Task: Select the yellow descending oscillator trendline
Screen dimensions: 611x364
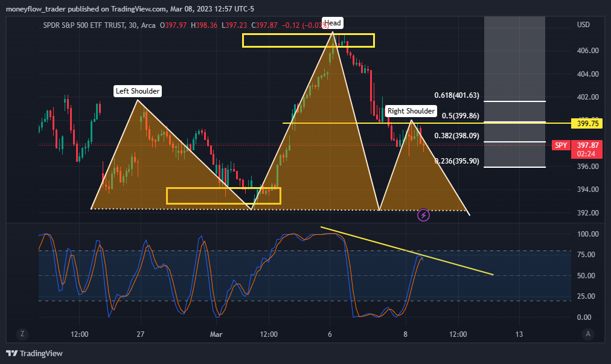Action: coord(407,251)
